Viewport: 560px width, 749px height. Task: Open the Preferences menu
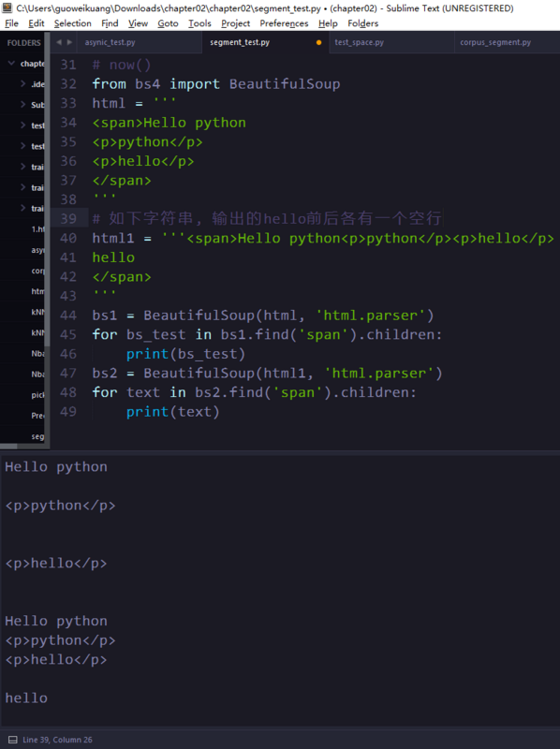point(284,23)
